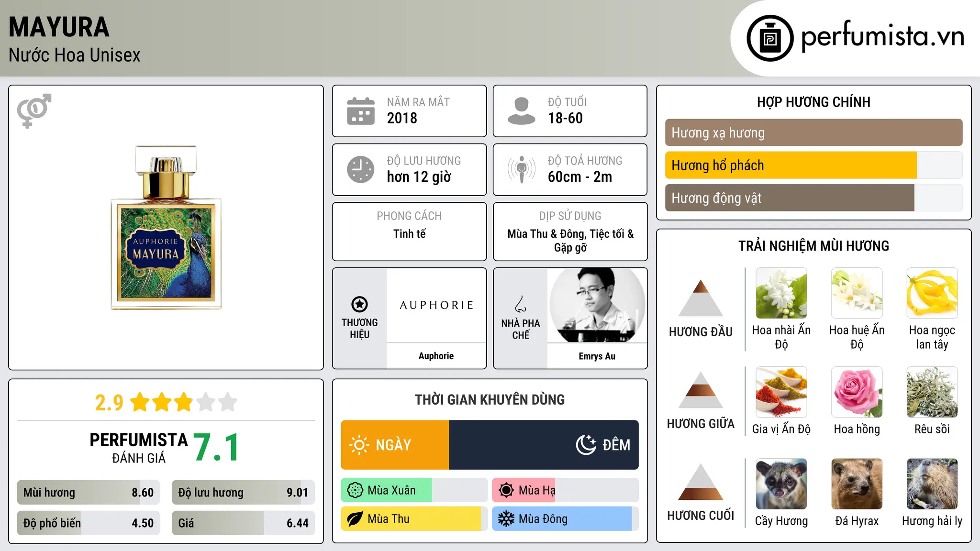This screenshot has width=980, height=551.
Task: Click the Mùa Đông season bar
Action: tap(565, 519)
